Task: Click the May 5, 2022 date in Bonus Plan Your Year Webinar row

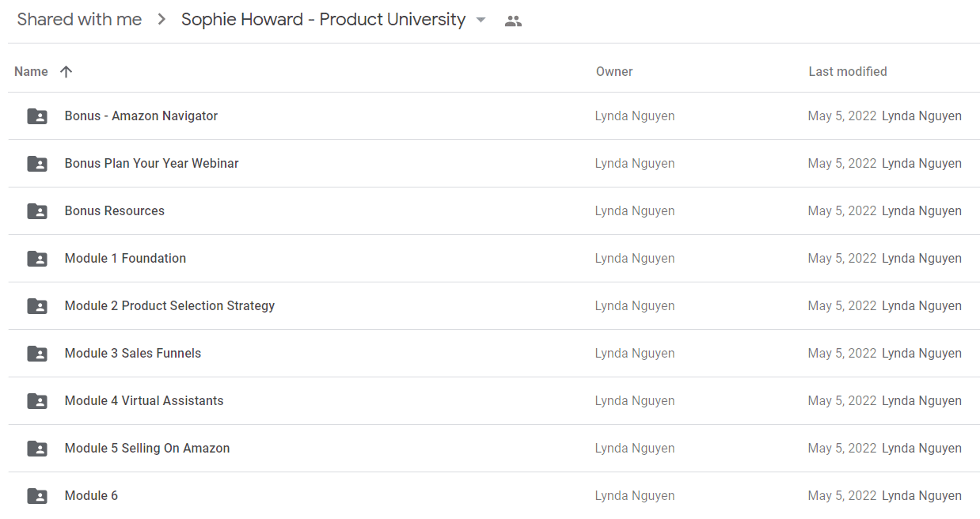Action: pyautogui.click(x=842, y=164)
